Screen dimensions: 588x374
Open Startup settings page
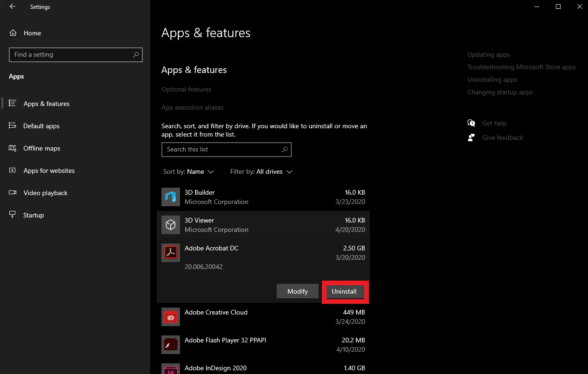pyautogui.click(x=33, y=215)
